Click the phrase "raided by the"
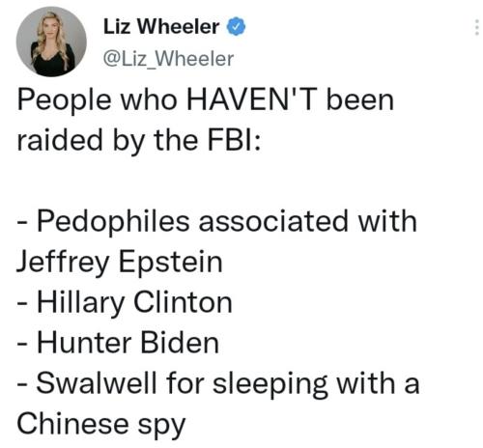Screen dimensions: 483x448 [x=107, y=142]
